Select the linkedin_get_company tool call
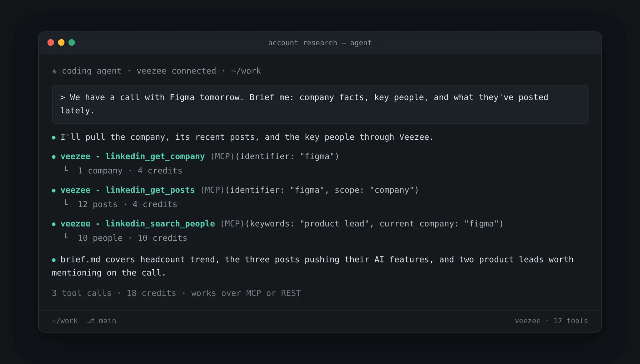 (199, 156)
